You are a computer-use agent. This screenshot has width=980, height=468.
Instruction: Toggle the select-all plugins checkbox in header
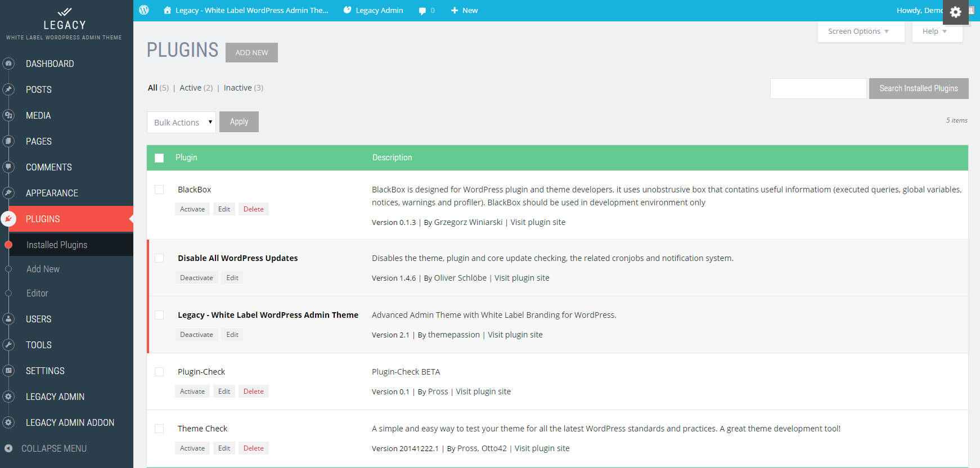tap(159, 158)
